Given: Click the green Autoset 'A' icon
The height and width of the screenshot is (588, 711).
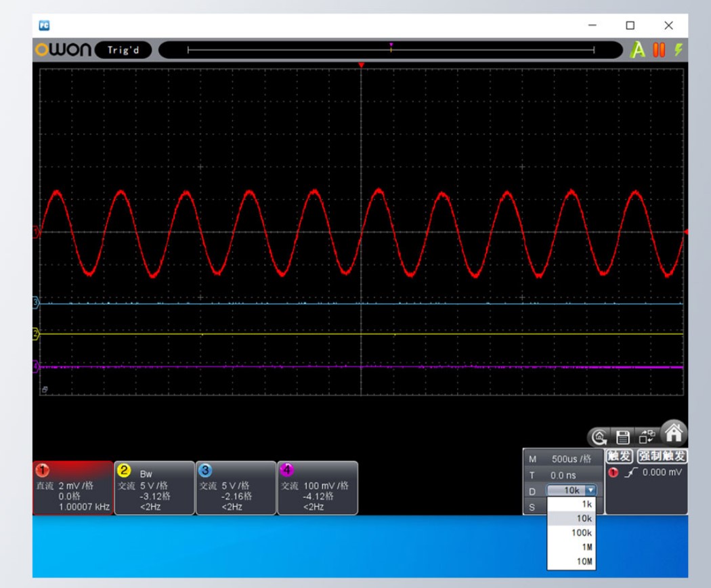Looking at the screenshot, I should click(638, 49).
